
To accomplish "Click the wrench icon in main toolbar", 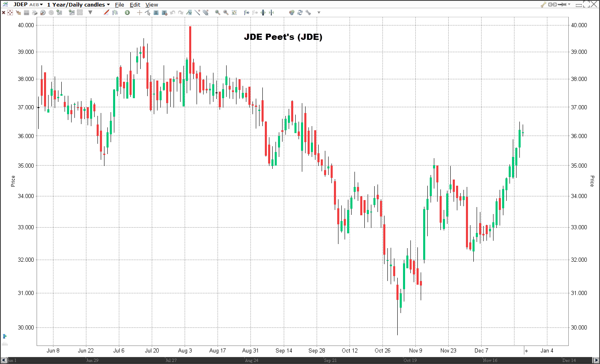I will pos(308,13).
